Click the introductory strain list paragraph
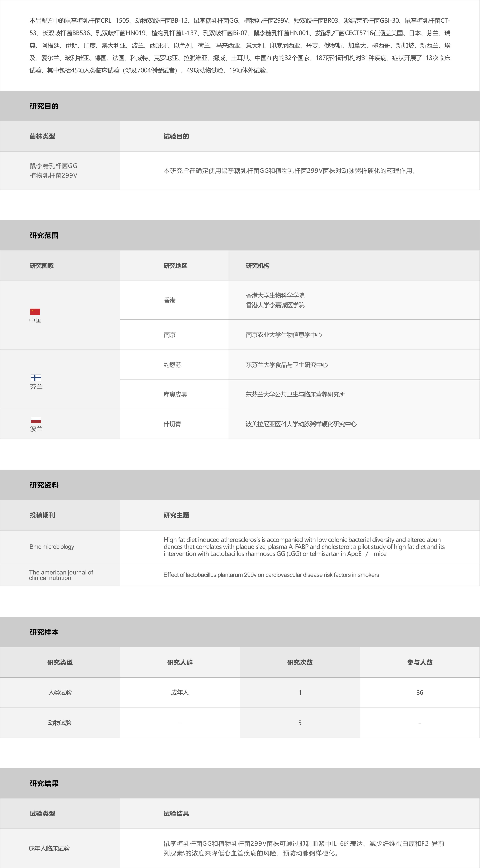The image size is (480, 868). coord(240,45)
